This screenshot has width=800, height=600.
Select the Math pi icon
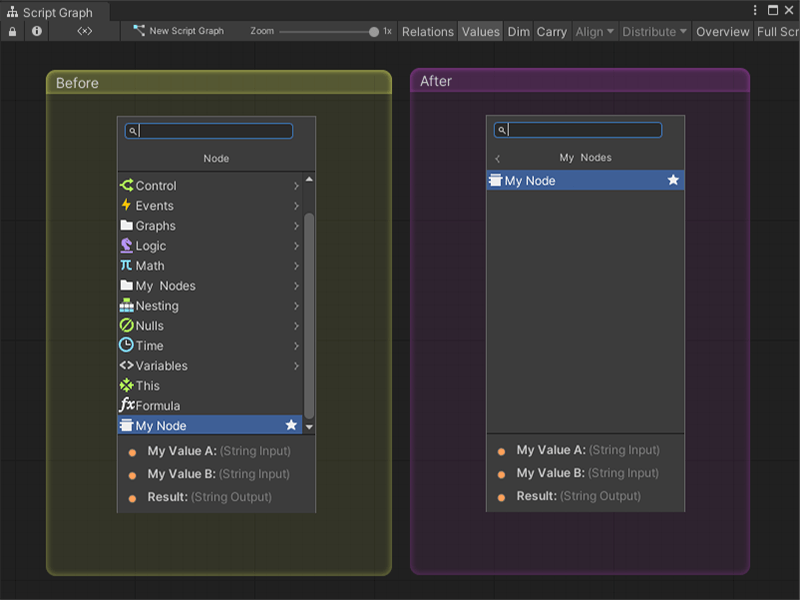pyautogui.click(x=128, y=265)
